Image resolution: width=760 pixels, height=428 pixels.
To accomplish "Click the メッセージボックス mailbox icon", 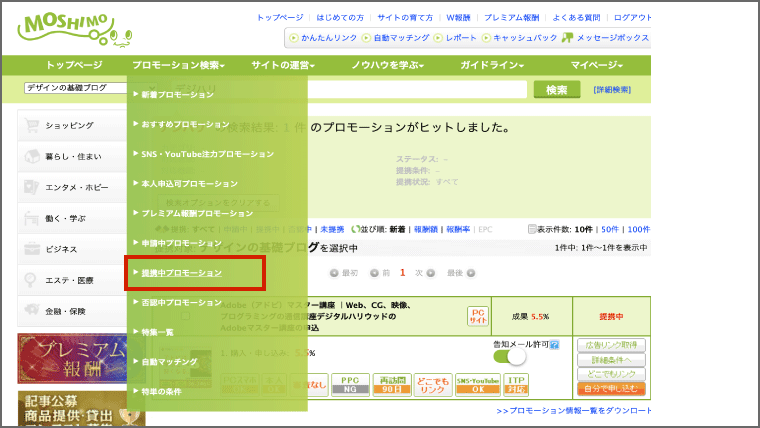I will point(567,38).
